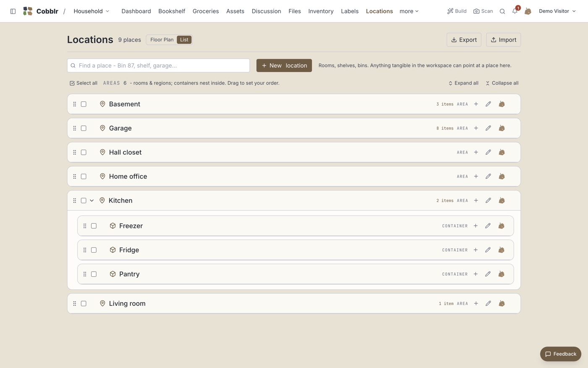Focus the Find a place search field

(158, 66)
